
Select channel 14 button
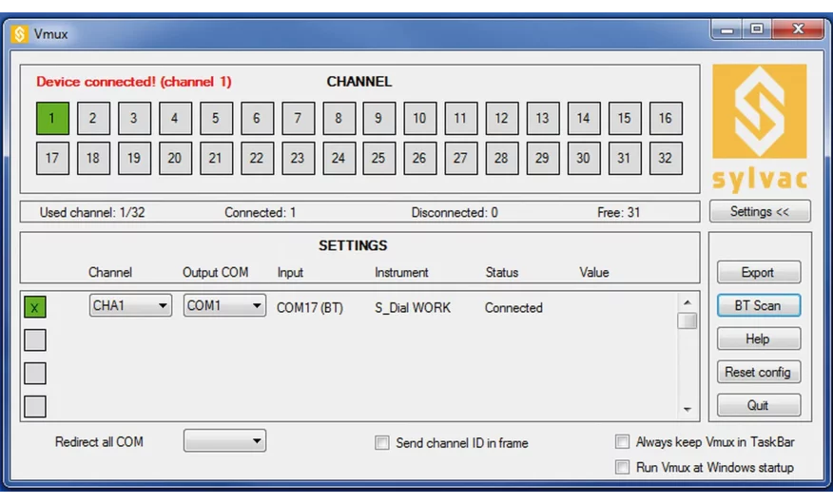click(x=584, y=119)
